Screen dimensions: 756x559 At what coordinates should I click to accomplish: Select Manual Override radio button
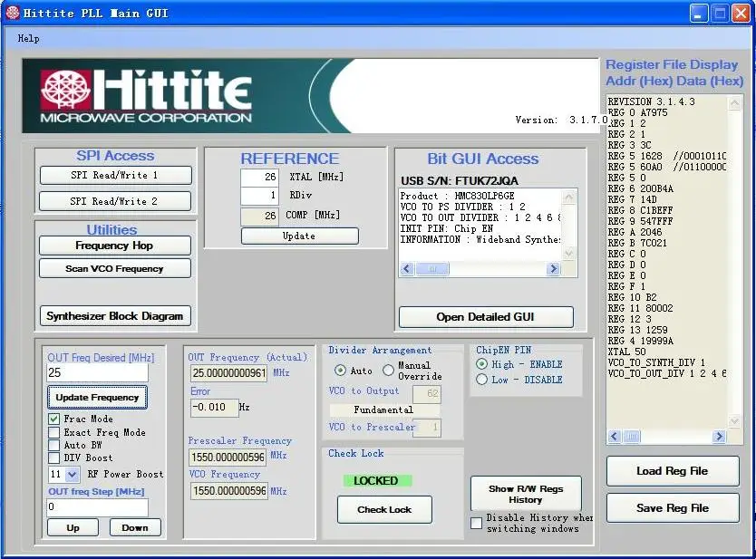(x=389, y=370)
